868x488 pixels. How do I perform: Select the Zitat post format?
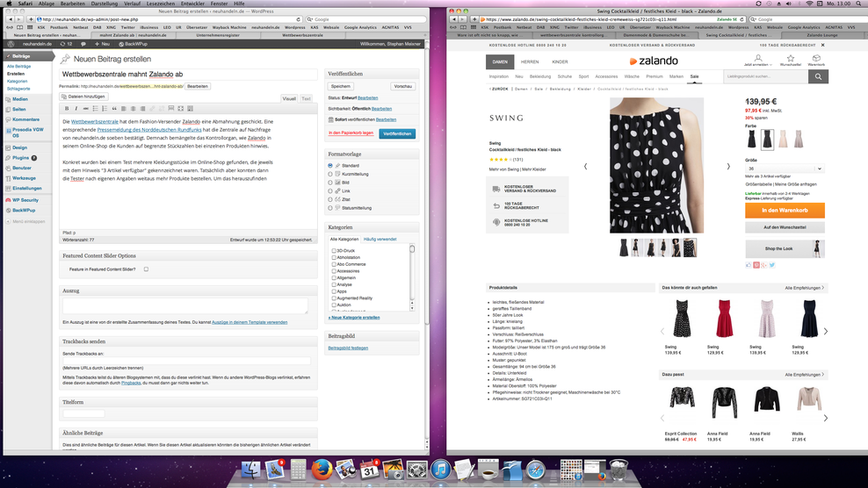[x=330, y=199]
